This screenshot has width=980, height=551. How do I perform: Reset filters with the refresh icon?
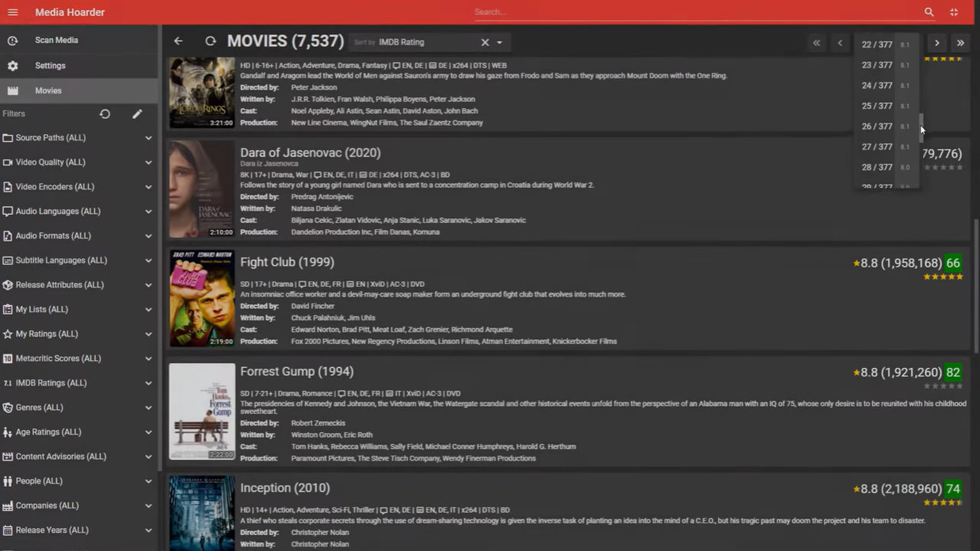pyautogui.click(x=105, y=114)
